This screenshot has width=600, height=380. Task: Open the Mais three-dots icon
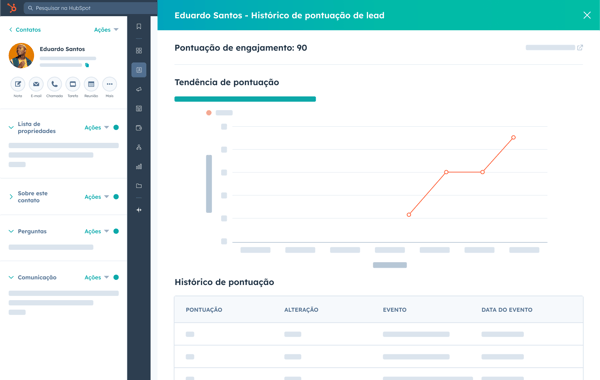click(109, 84)
